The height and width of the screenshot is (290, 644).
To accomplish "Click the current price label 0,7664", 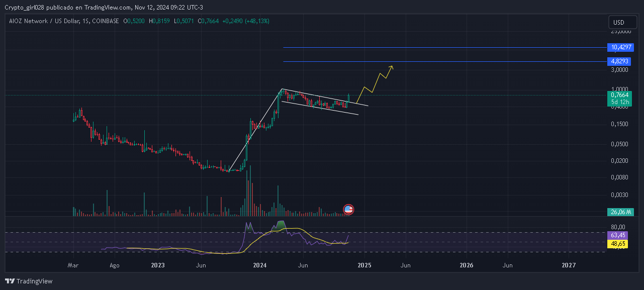I will 619,94.
